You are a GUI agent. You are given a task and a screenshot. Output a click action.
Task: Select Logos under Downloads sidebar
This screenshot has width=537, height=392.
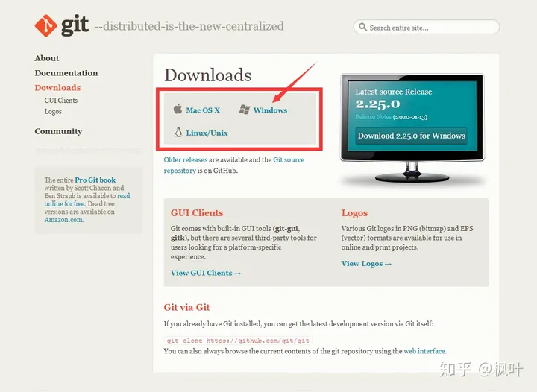[53, 112]
